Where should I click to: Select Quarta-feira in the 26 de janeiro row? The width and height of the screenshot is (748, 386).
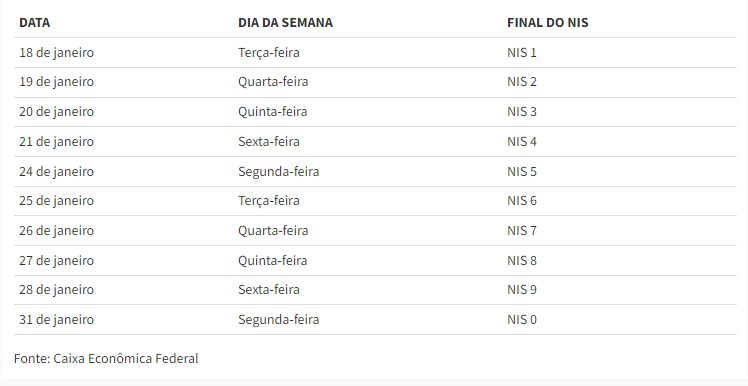coord(273,231)
